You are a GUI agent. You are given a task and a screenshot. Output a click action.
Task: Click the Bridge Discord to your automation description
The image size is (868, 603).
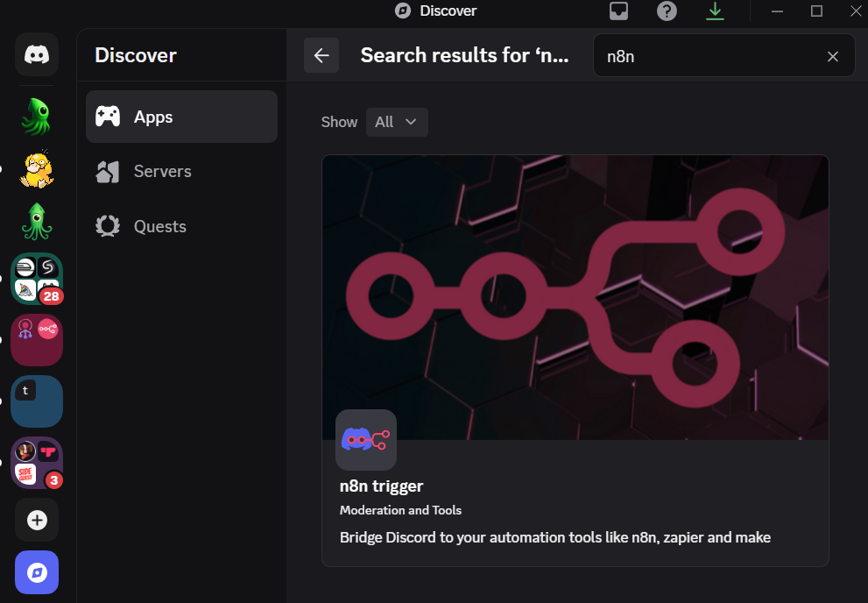554,537
